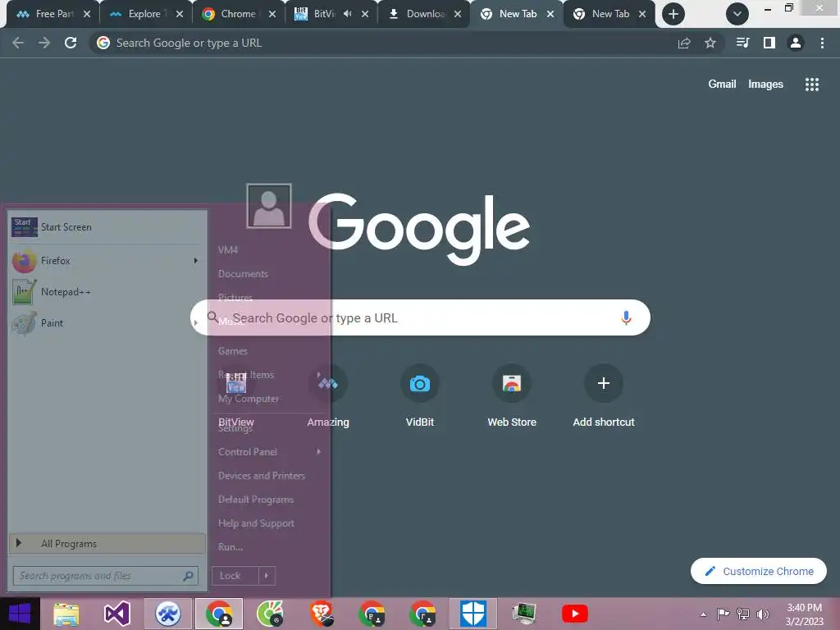Mute the BitView tab audio icon
Viewport: 840px width, 630px height.
pos(347,14)
